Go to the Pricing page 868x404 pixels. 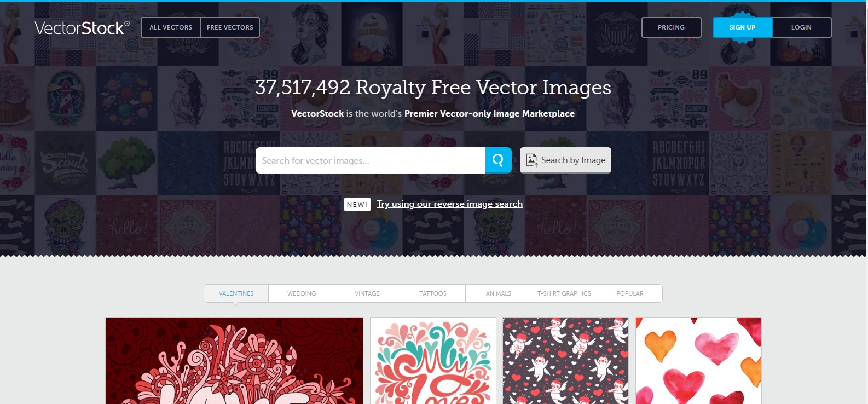(671, 27)
